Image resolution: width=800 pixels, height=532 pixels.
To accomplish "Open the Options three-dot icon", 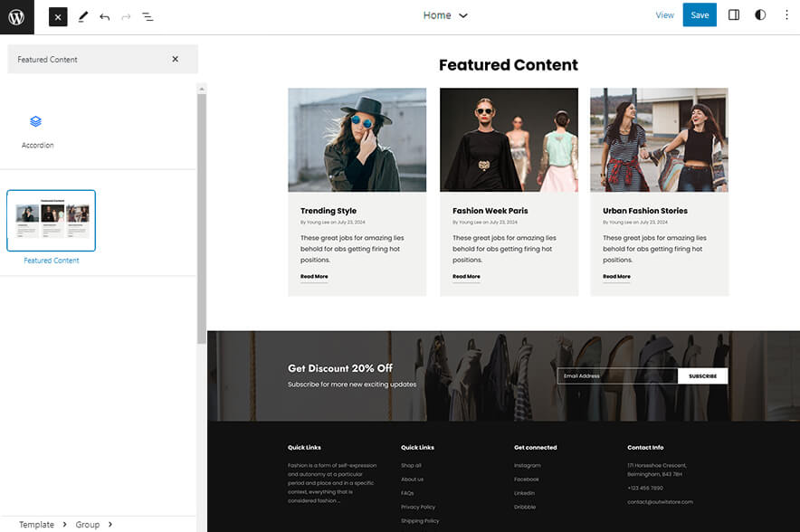I will [786, 14].
